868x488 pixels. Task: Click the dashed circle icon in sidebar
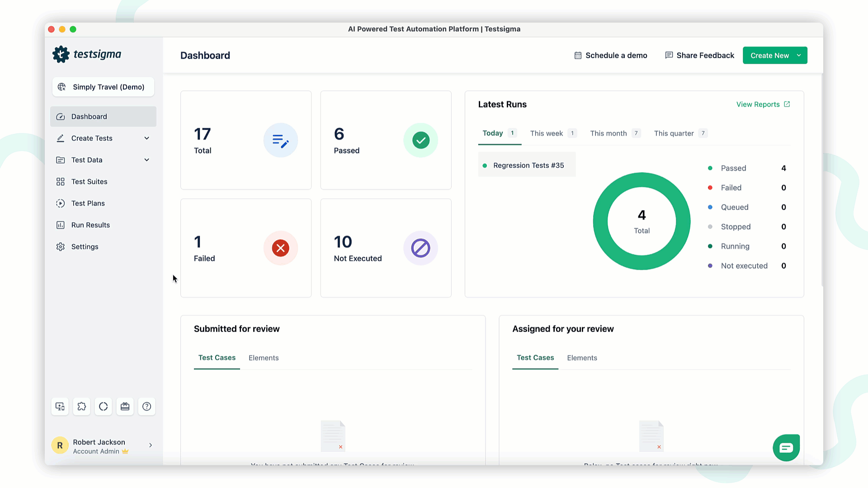click(104, 406)
